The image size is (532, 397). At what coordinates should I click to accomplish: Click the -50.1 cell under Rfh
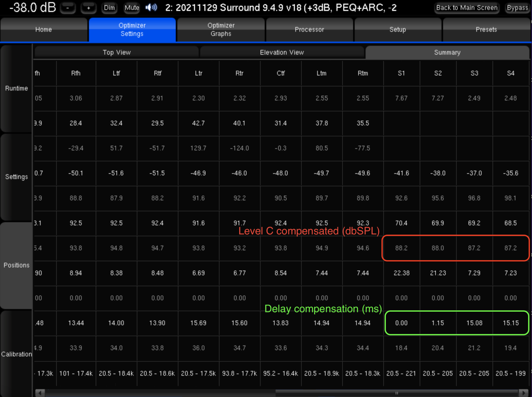pos(76,173)
